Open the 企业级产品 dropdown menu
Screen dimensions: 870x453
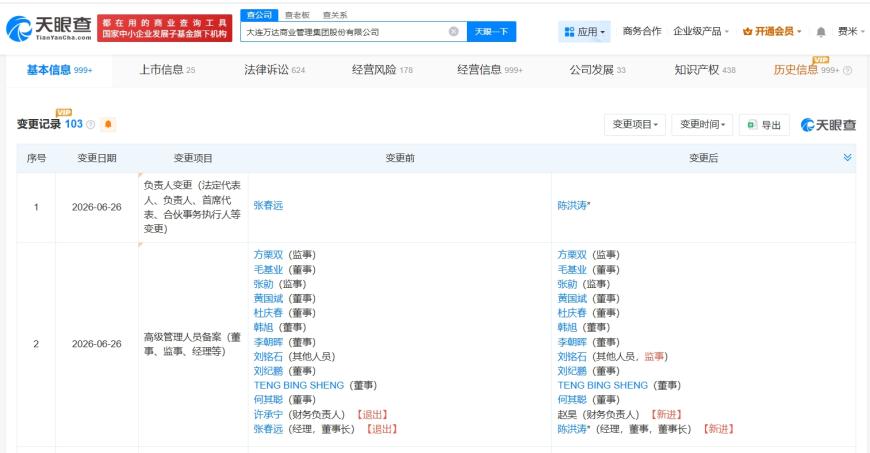pos(700,32)
